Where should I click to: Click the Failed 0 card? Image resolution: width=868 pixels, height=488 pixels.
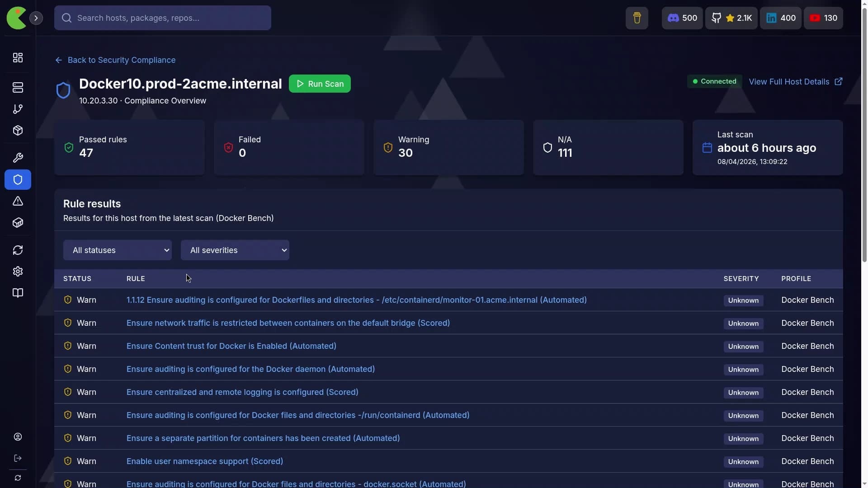(x=289, y=148)
